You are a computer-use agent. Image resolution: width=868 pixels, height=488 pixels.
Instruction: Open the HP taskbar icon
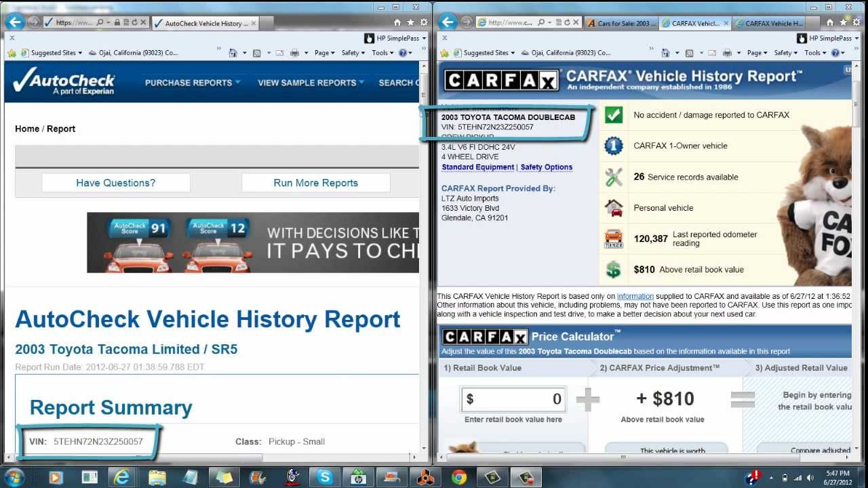coord(359,477)
